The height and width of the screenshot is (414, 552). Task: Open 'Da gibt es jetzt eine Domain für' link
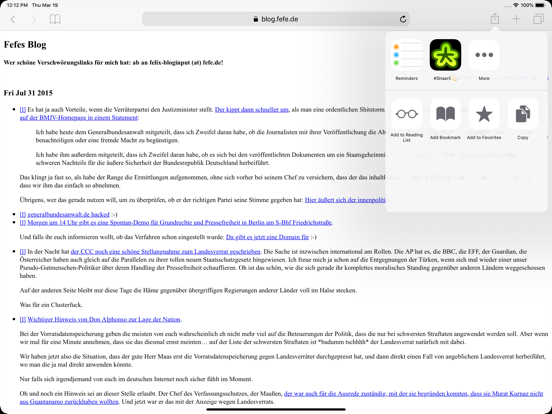267,237
